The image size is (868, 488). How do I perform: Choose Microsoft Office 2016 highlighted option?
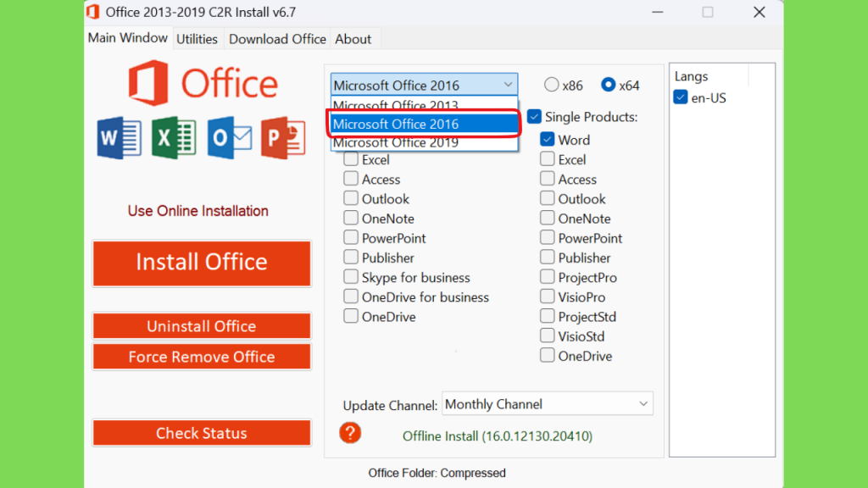click(424, 124)
